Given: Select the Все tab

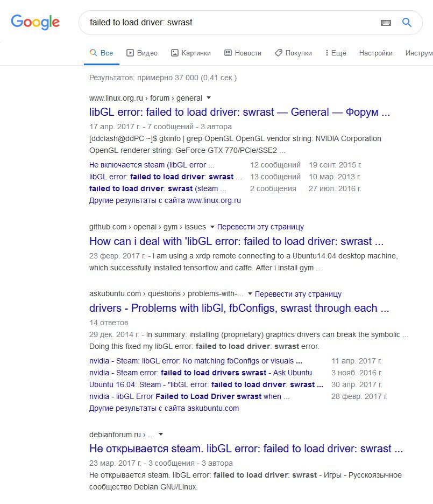Looking at the screenshot, I should click(x=102, y=53).
